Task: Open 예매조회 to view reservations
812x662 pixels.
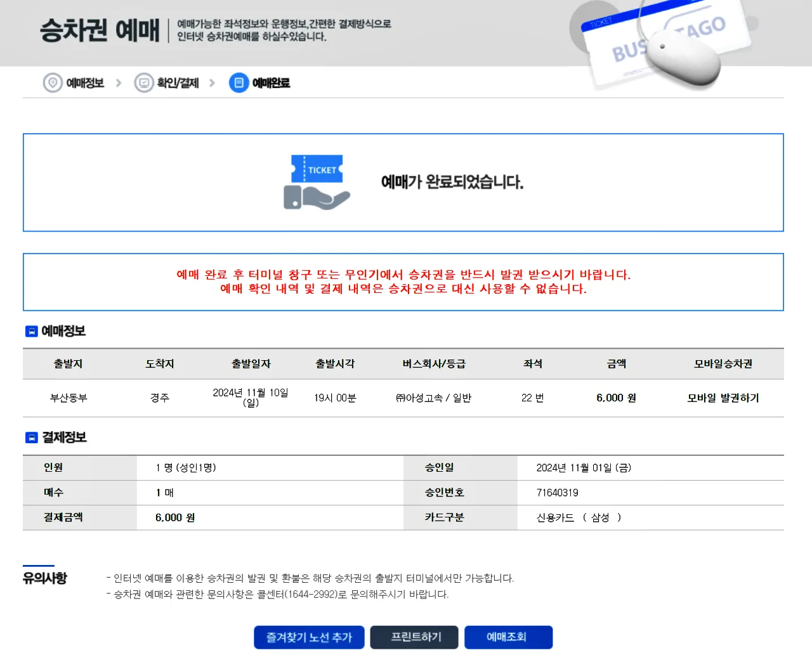Action: pyautogui.click(x=508, y=637)
